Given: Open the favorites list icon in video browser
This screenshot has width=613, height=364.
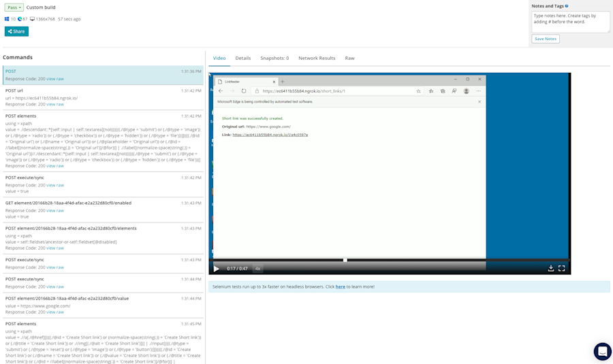Looking at the screenshot, I should 431,91.
